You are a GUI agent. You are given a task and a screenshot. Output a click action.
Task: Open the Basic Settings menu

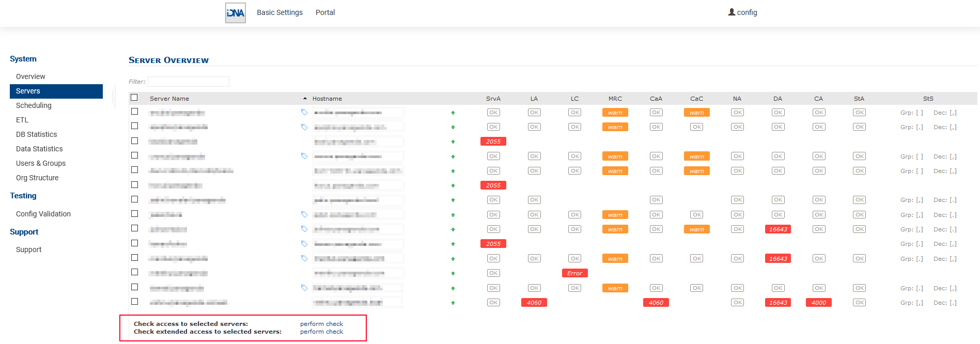tap(279, 12)
